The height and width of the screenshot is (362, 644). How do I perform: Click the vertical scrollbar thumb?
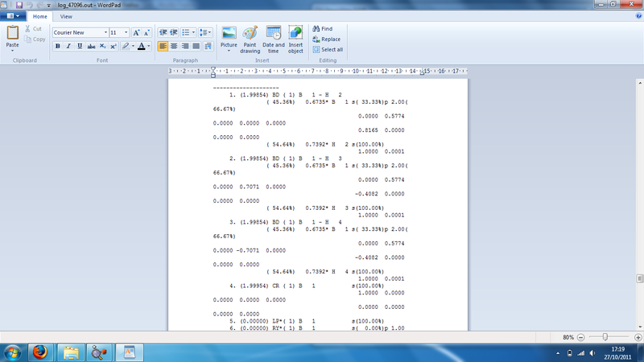(640, 278)
